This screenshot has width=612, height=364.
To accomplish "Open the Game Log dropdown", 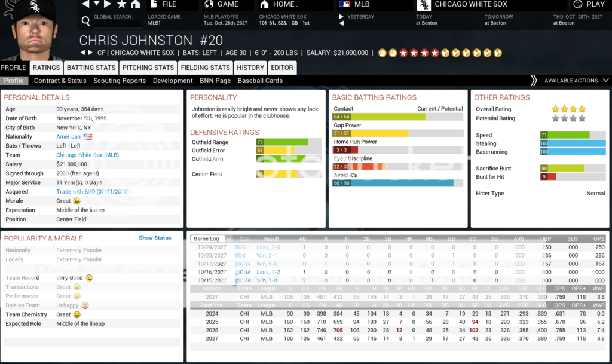I will [208, 239].
